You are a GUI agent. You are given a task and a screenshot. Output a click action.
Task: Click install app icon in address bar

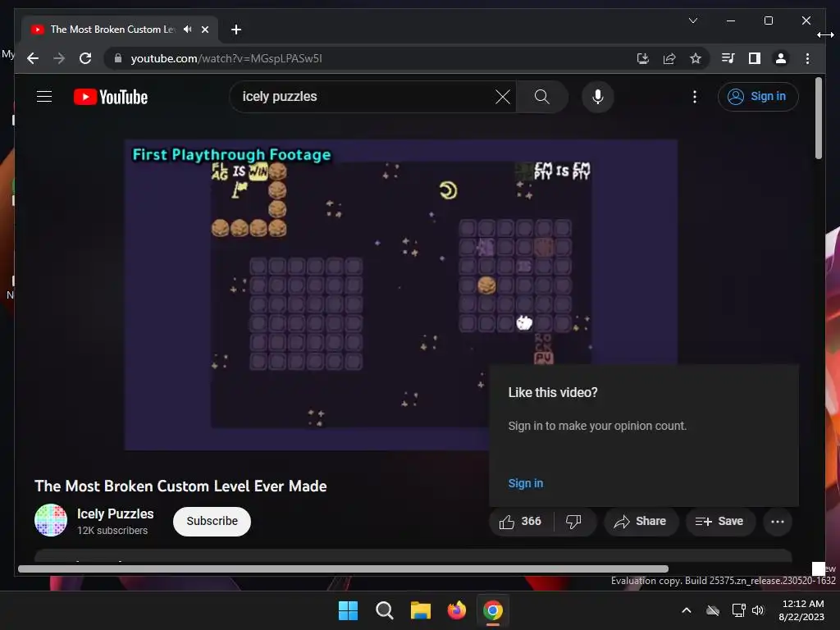point(643,58)
